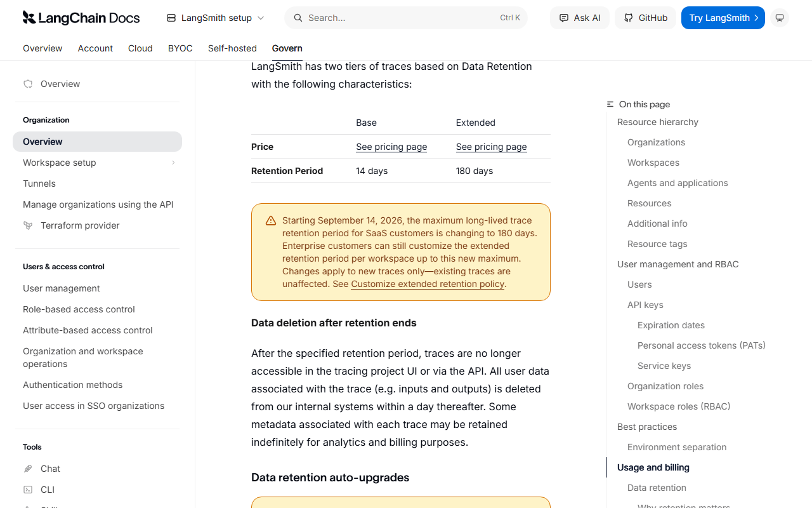Open the BYOC tab
The width and height of the screenshot is (812, 508).
tap(180, 48)
